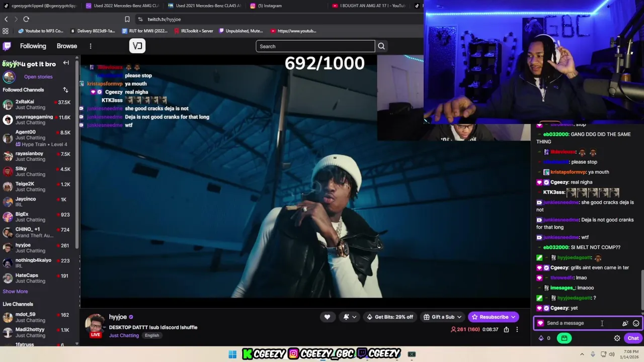Open stream options three-dot menu
The height and width of the screenshot is (362, 644).
tap(517, 329)
